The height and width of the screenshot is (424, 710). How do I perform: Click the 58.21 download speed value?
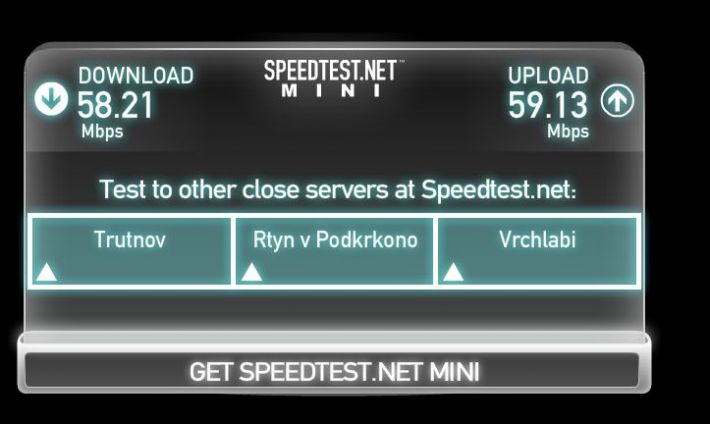pyautogui.click(x=115, y=105)
